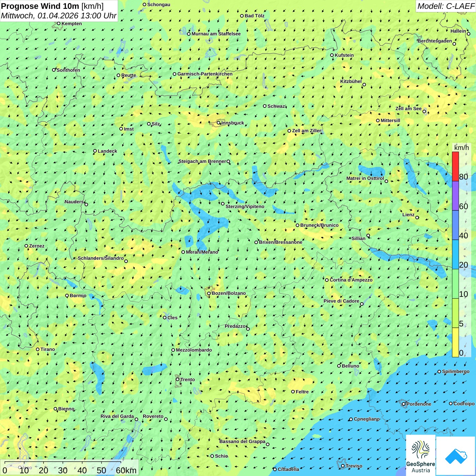Click the 'Mittersill' label
The width and height of the screenshot is (476, 476).
[x=390, y=120]
